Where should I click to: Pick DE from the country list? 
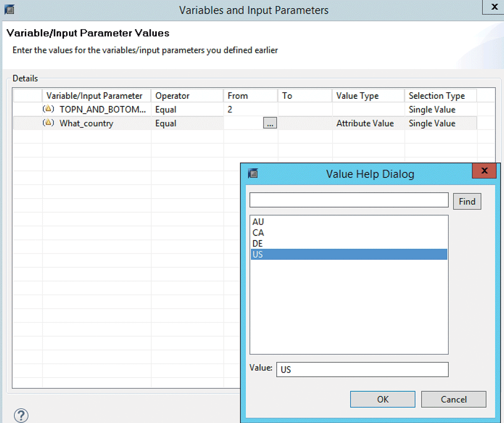click(x=258, y=244)
